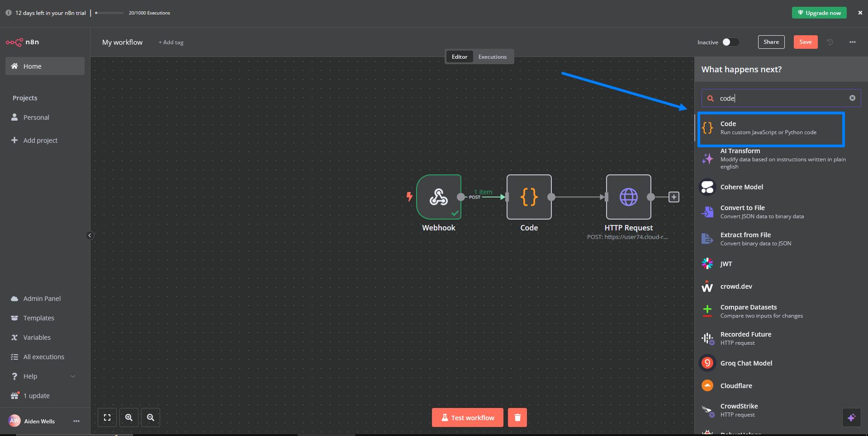Select the Webhook node
The height and width of the screenshot is (436, 868).
click(439, 197)
